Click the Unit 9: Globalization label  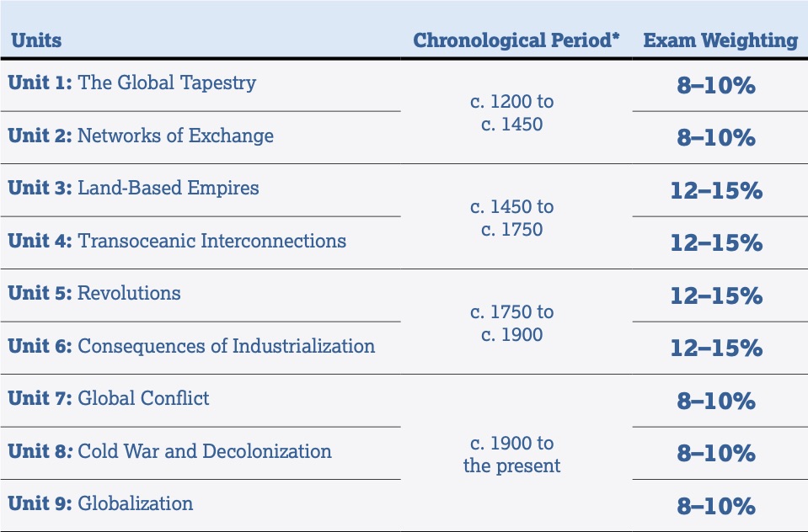pyautogui.click(x=100, y=504)
